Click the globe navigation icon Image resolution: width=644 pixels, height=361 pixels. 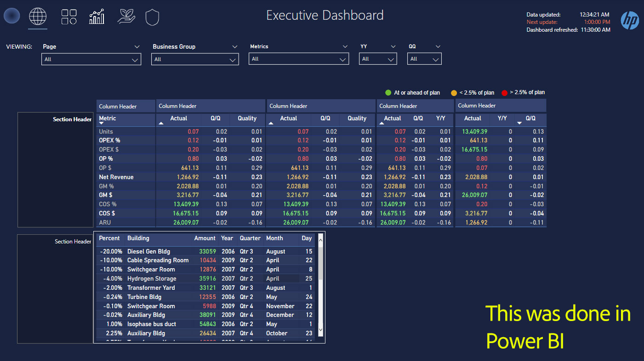tap(38, 17)
